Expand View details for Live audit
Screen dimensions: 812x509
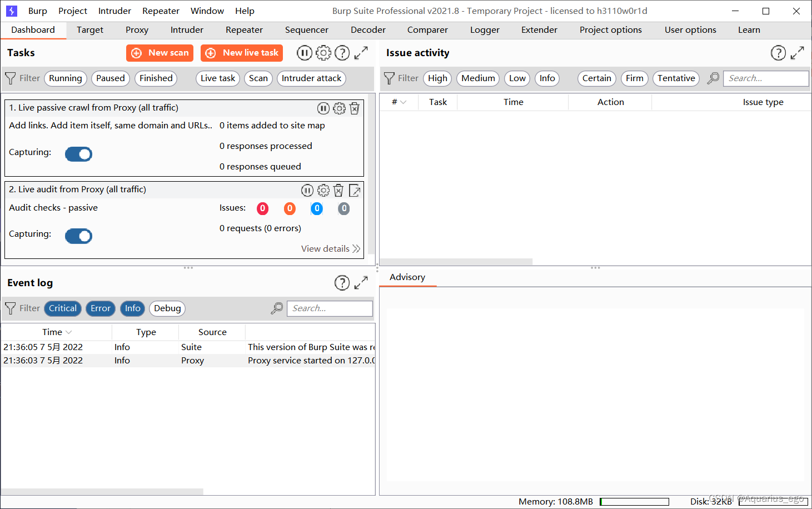(x=331, y=248)
